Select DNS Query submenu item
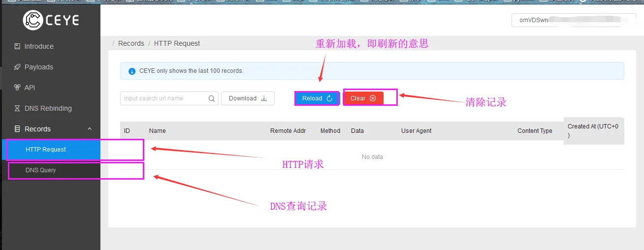The height and width of the screenshot is (250, 644). point(50,170)
